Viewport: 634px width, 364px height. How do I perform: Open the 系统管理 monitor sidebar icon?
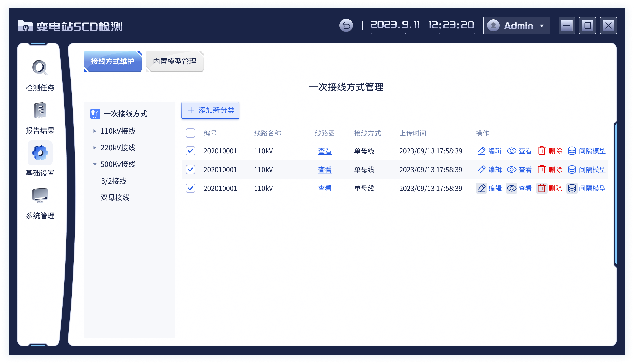tap(40, 196)
